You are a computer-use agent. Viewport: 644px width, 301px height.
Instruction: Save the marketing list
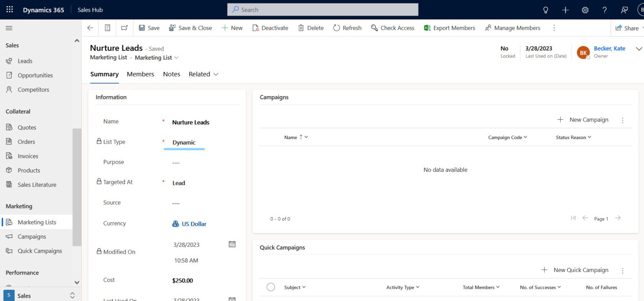pyautogui.click(x=149, y=28)
